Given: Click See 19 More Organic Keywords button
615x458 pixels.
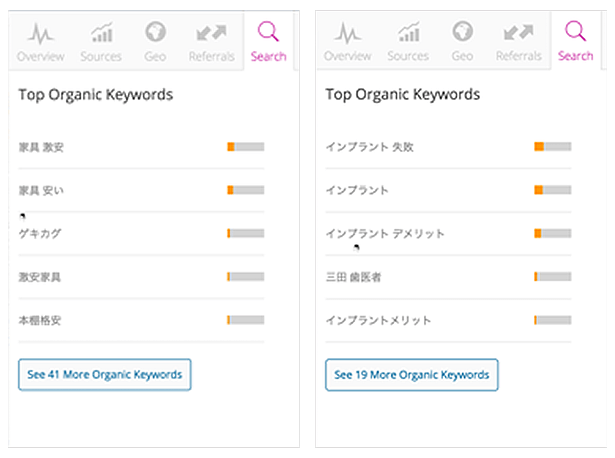Looking at the screenshot, I should [412, 375].
